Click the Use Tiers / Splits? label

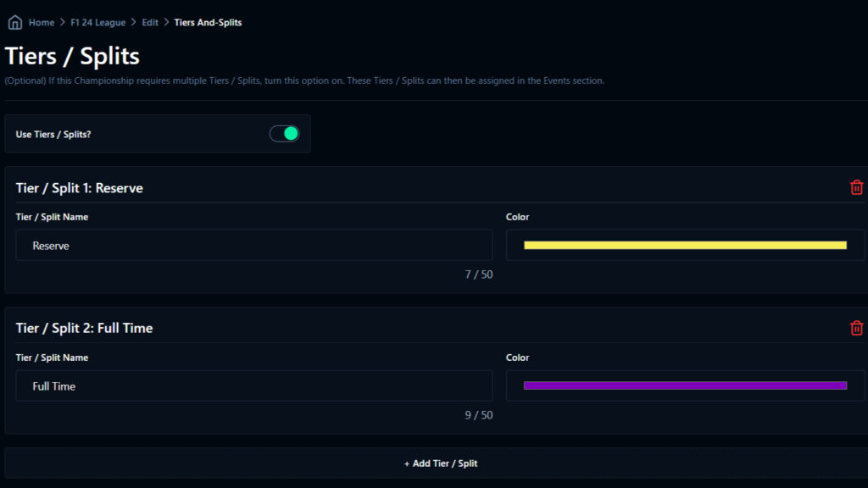(53, 134)
